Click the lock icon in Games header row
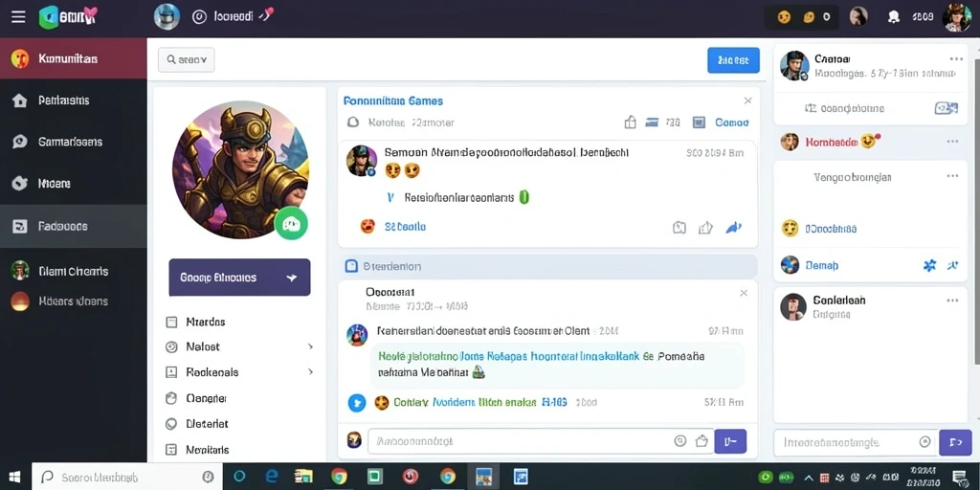 (x=630, y=122)
